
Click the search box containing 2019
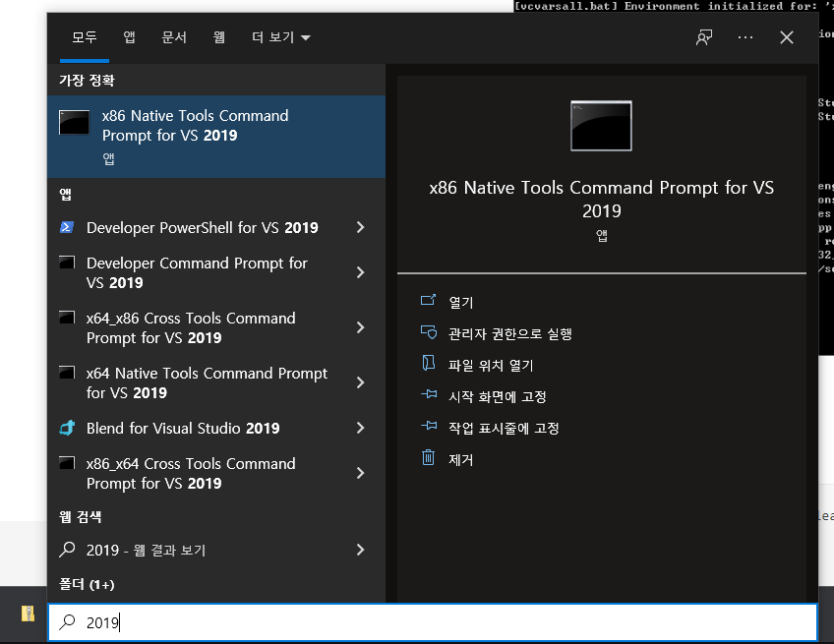(433, 622)
